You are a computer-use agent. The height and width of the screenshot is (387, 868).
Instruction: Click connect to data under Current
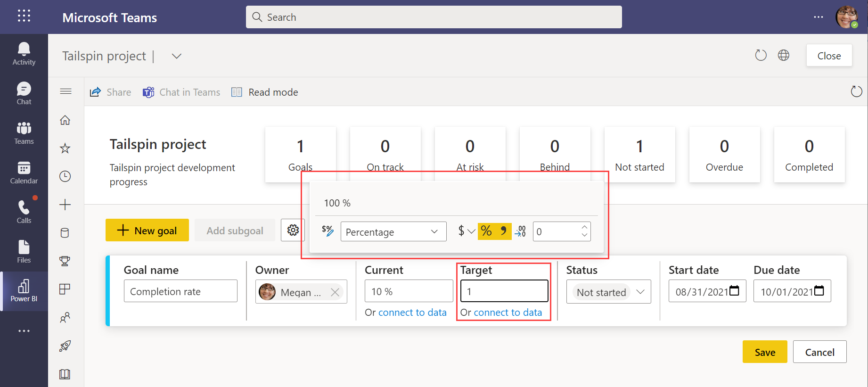[x=412, y=312]
